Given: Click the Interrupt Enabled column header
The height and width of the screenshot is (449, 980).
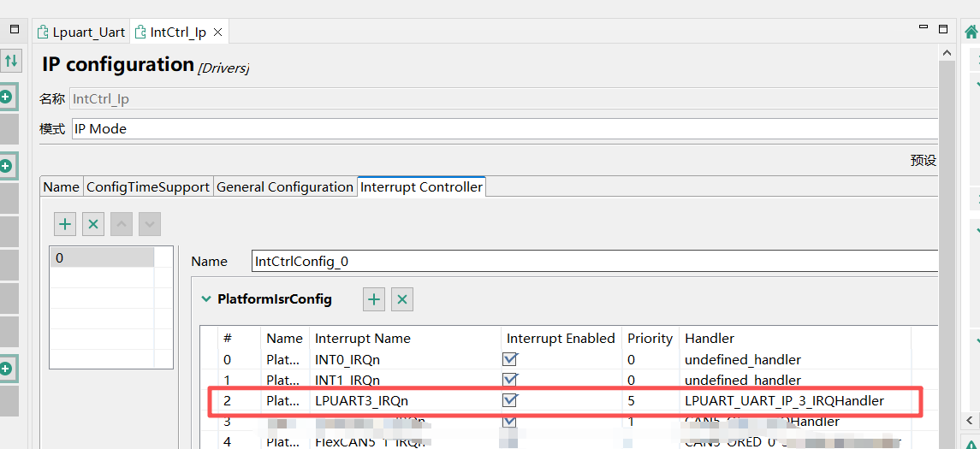Looking at the screenshot, I should 561,339.
